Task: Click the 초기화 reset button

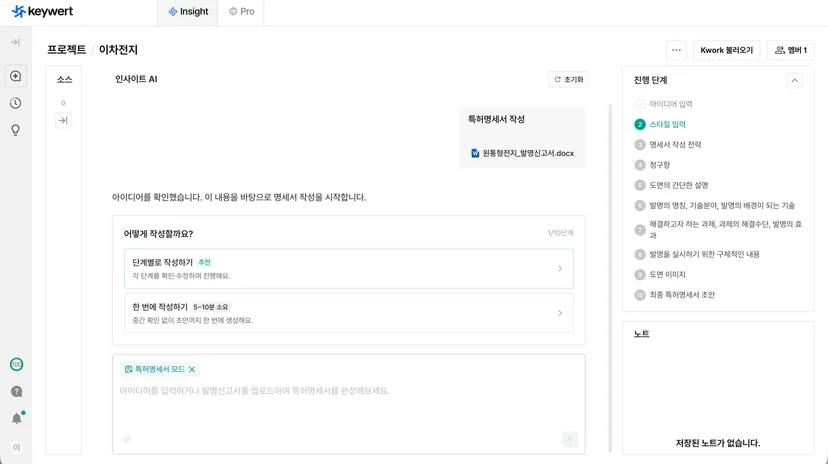Action: point(569,79)
